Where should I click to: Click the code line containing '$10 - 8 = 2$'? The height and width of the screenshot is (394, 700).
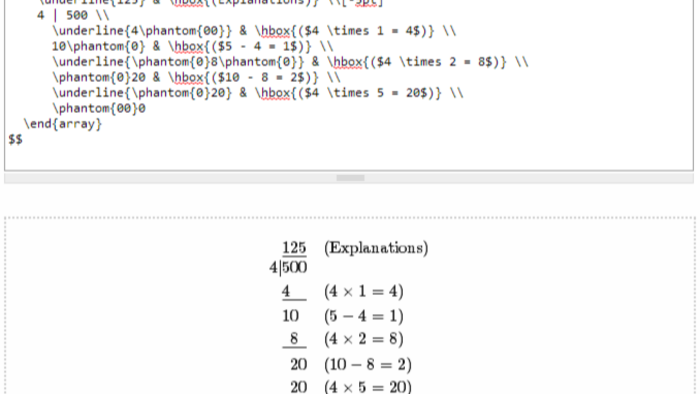pyautogui.click(x=196, y=78)
